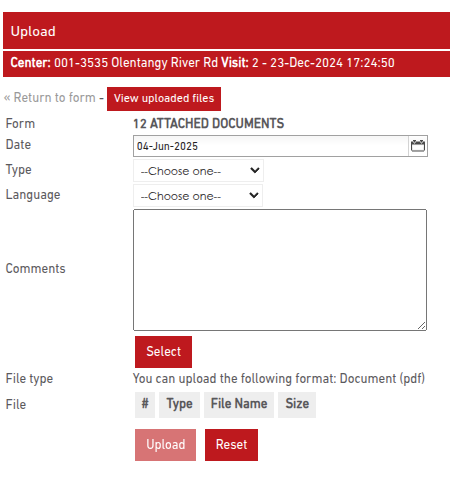Image resolution: width=450 pixels, height=490 pixels.
Task: Expand the Type dropdown
Action: tap(198, 171)
